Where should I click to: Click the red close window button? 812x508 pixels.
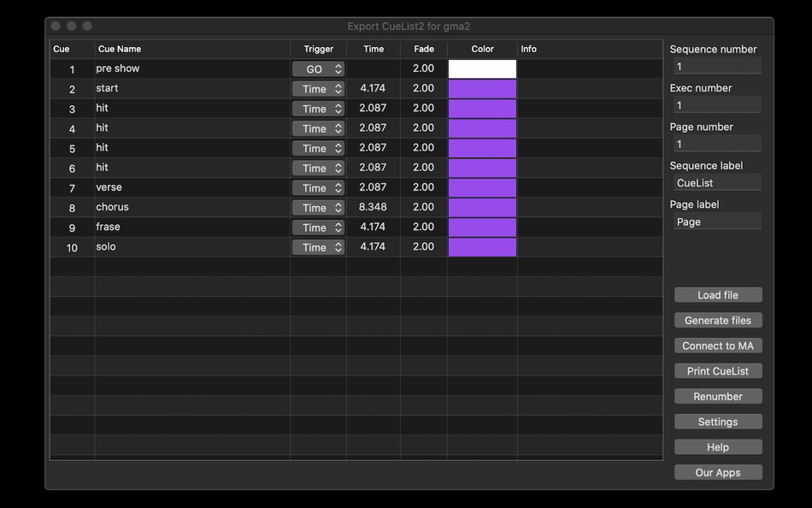click(x=56, y=26)
